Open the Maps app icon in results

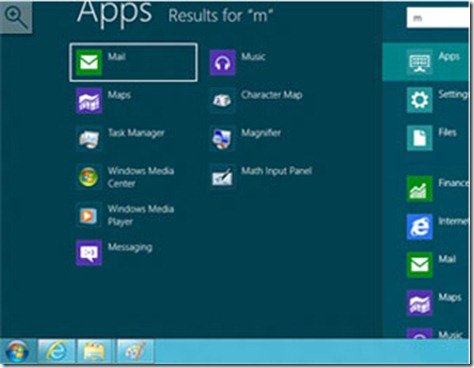(x=89, y=101)
